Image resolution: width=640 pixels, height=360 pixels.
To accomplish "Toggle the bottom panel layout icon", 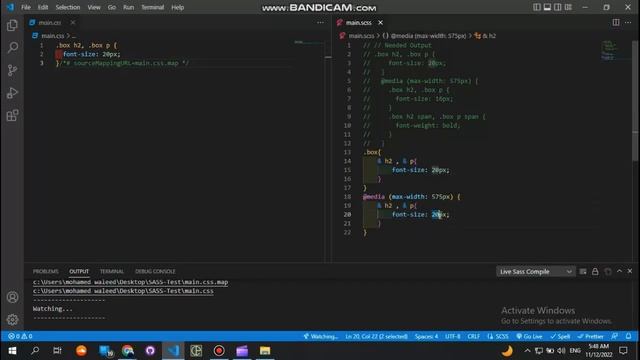I will 547,7.
